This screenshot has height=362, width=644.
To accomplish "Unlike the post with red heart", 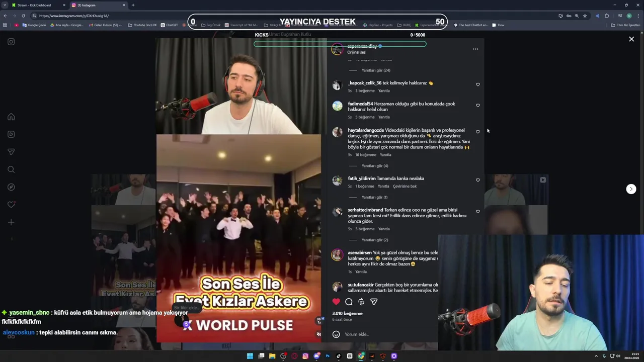I will (x=336, y=302).
